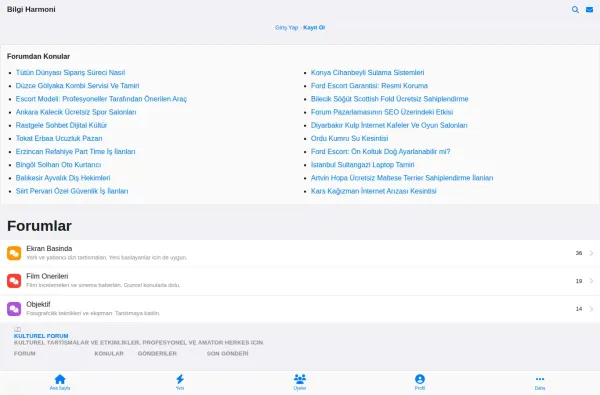Viewport: 600px width, 395px height.
Task: Click the Kayıt Ol register link
Action: coord(314,28)
